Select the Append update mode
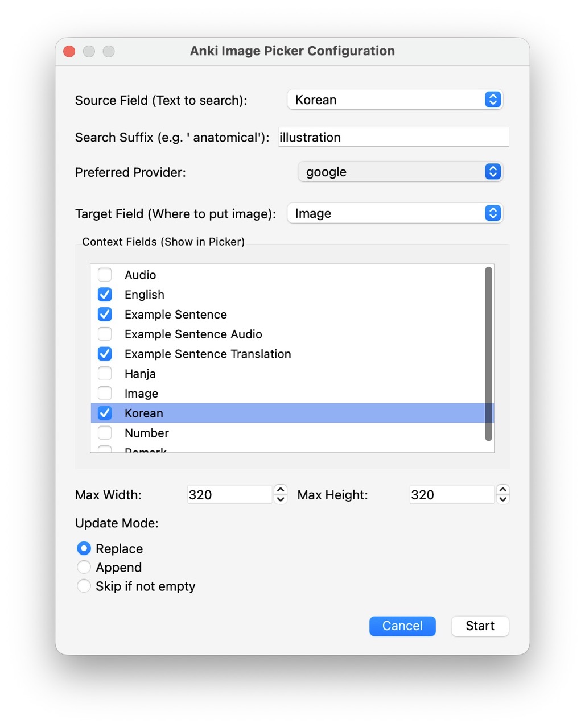Viewport: 585px width, 728px height. [x=84, y=567]
